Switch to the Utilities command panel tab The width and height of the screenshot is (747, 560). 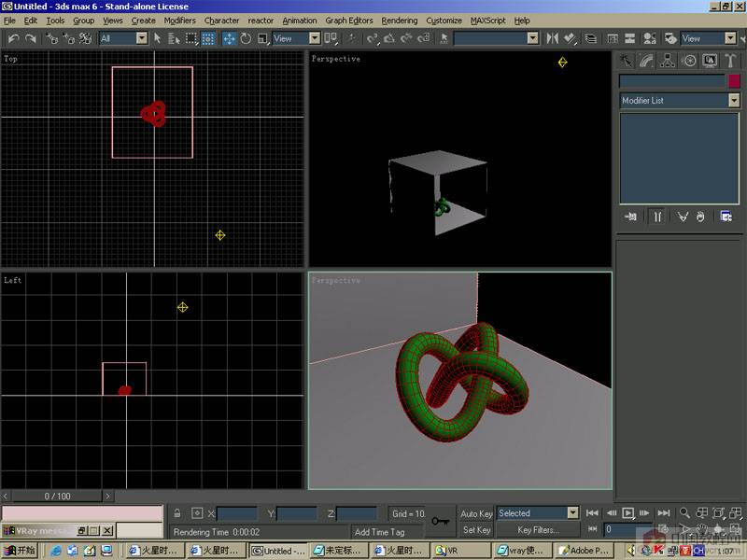[730, 61]
